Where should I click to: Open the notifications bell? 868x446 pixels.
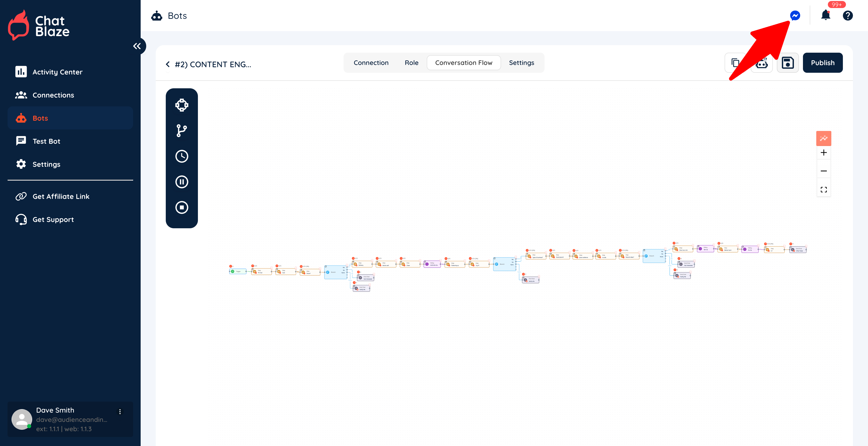[x=825, y=16]
